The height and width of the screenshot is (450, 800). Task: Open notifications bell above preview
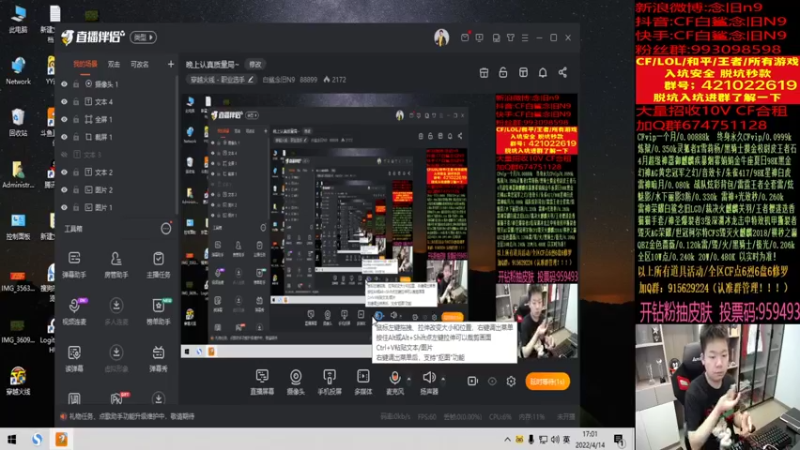click(x=543, y=73)
